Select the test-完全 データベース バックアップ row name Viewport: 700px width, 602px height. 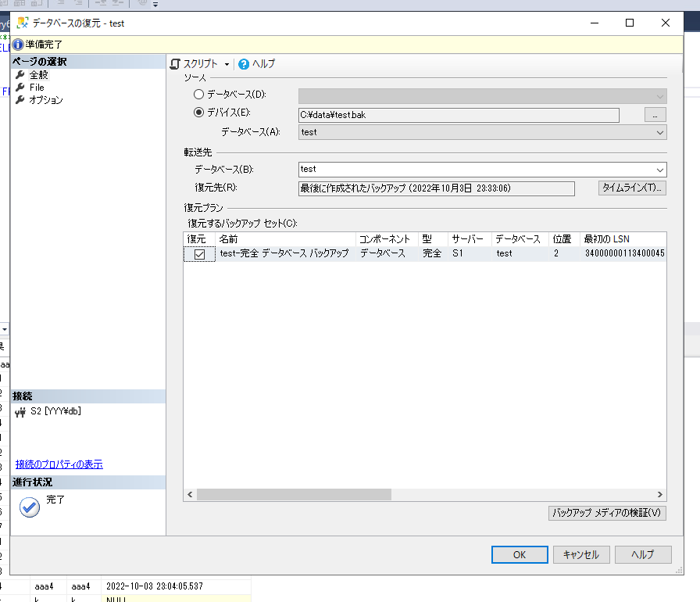coord(284,253)
